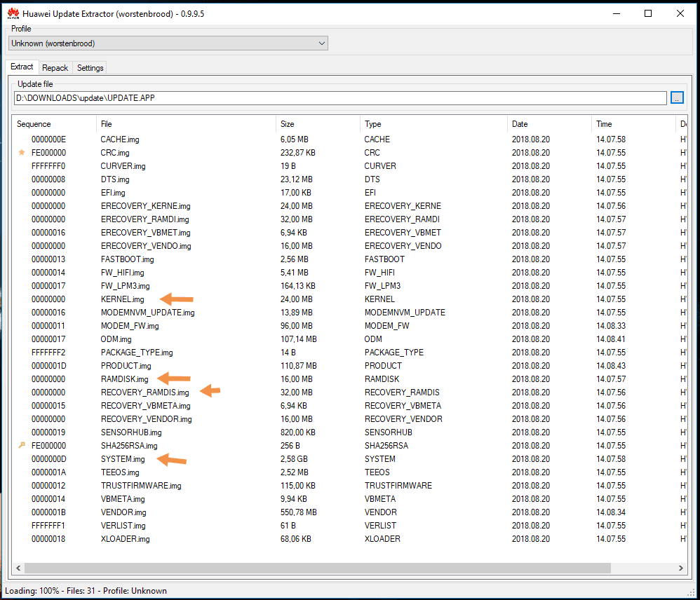Select the TEEOS.img file entry
700x600 pixels.
click(120, 472)
